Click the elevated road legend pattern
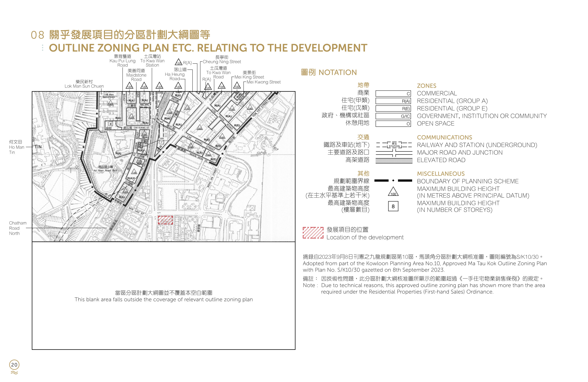 click(394, 161)
